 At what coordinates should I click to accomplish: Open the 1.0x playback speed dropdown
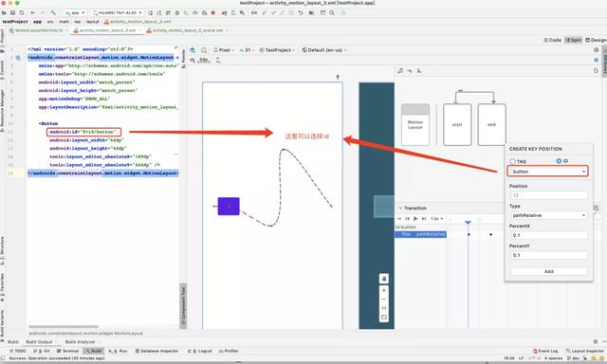click(436, 219)
